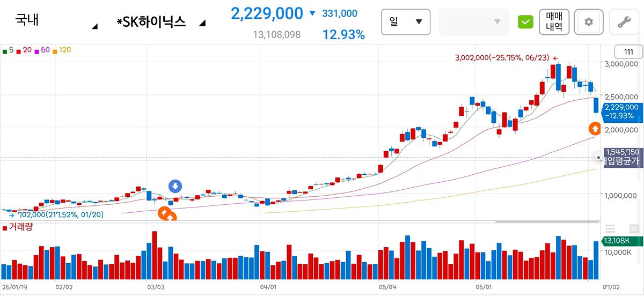Open the empty greyed dropdown

pos(473,22)
